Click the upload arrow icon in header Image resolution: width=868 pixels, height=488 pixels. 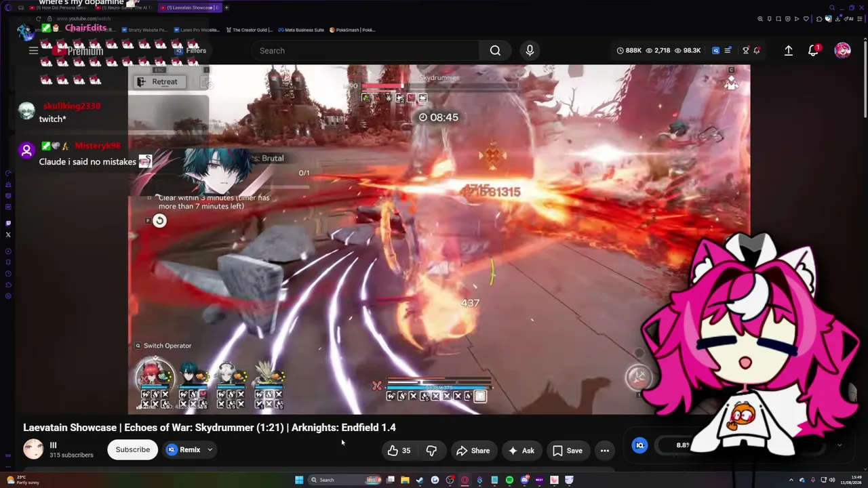[789, 50]
